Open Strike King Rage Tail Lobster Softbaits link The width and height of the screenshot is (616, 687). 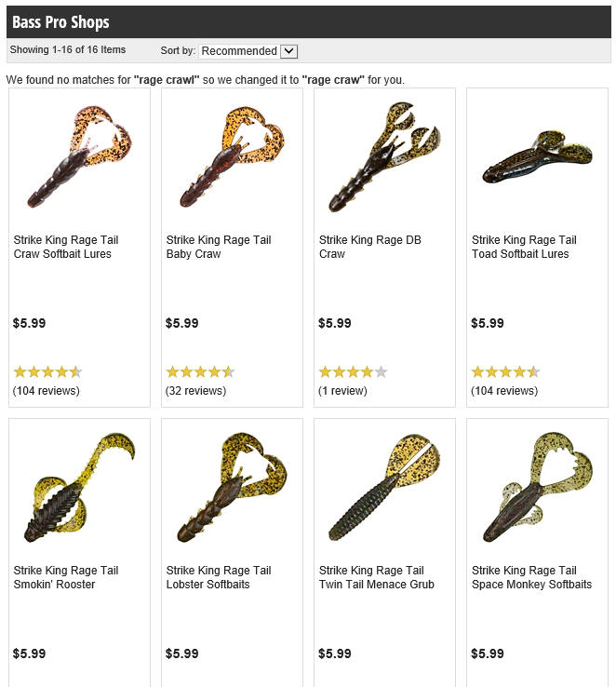point(219,577)
